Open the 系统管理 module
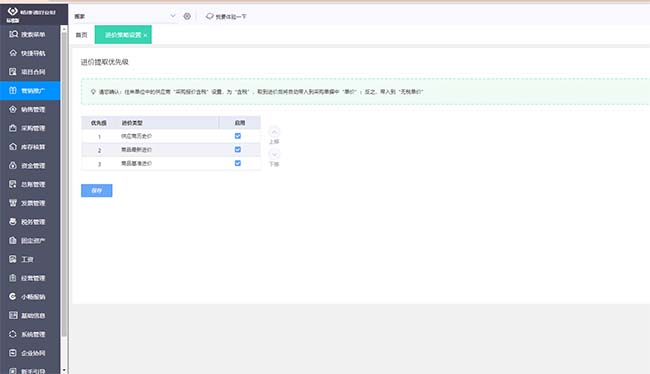This screenshot has height=374, width=650. pyautogui.click(x=27, y=334)
